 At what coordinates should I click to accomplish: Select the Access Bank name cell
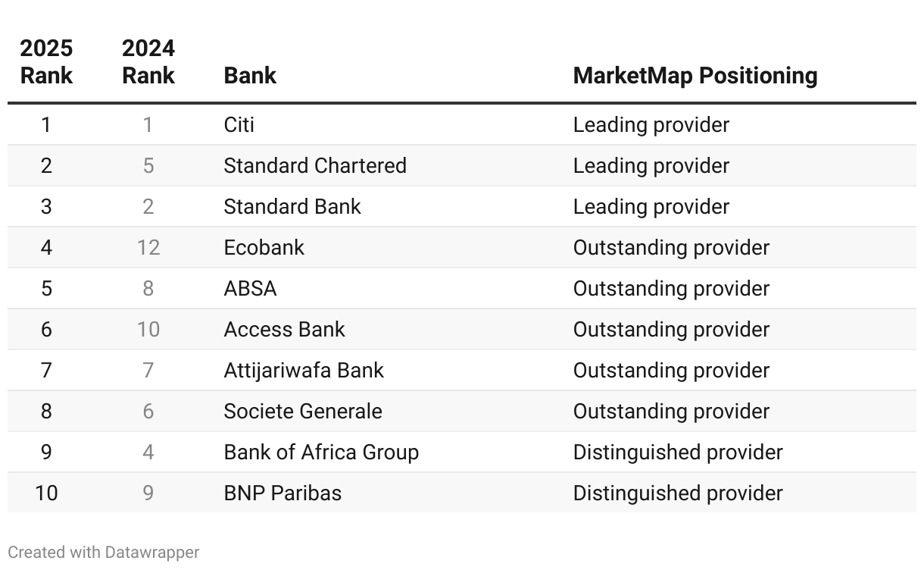(x=284, y=330)
